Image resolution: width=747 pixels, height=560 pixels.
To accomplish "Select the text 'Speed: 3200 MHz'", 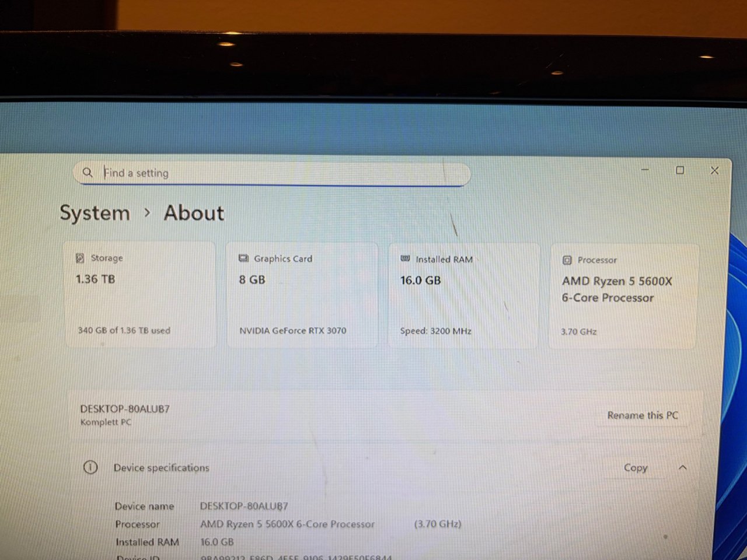I will tap(436, 331).
